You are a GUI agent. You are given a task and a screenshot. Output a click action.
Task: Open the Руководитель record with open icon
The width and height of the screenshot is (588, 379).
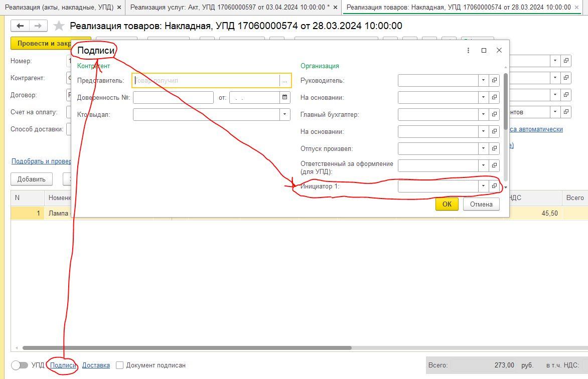pos(494,80)
